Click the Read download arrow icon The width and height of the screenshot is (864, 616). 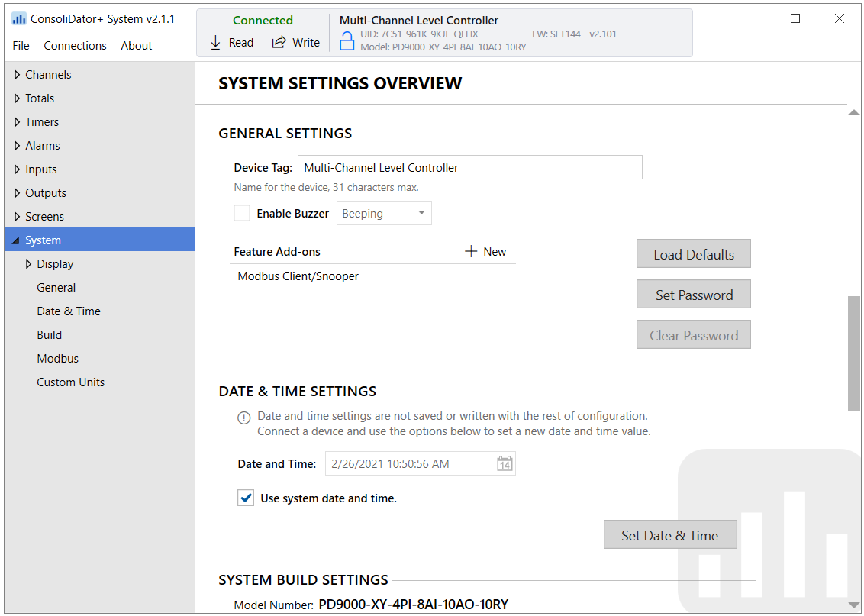click(x=216, y=43)
